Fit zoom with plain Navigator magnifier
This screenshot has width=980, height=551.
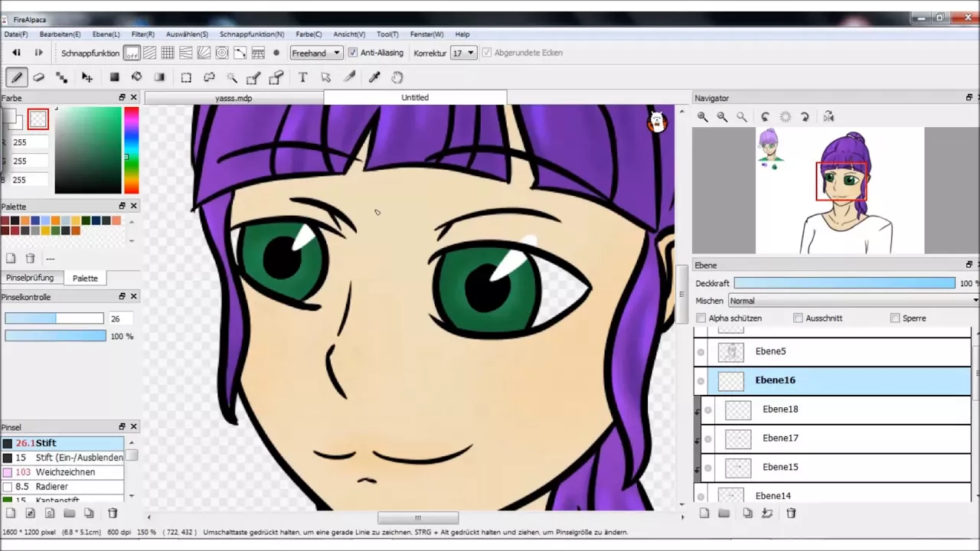click(741, 117)
